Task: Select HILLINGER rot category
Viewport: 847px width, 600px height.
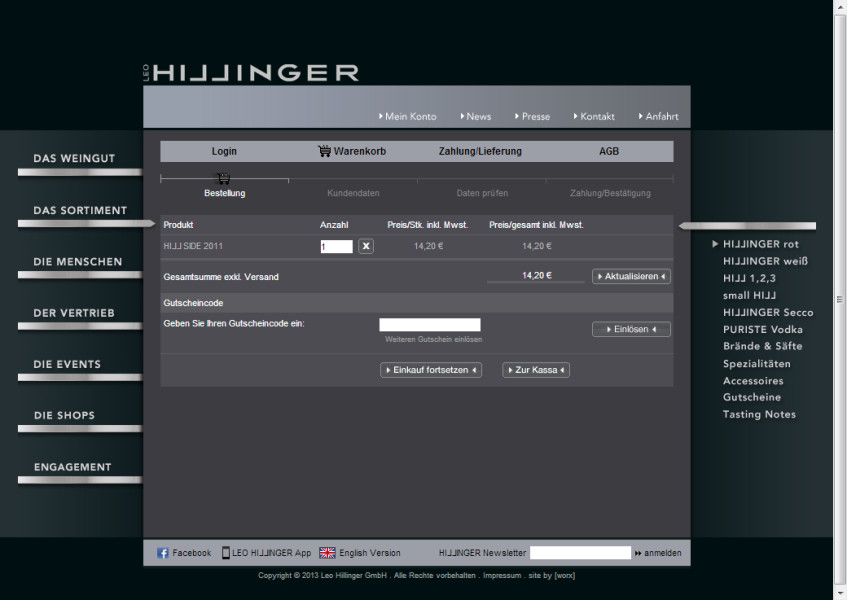Action: tap(761, 245)
